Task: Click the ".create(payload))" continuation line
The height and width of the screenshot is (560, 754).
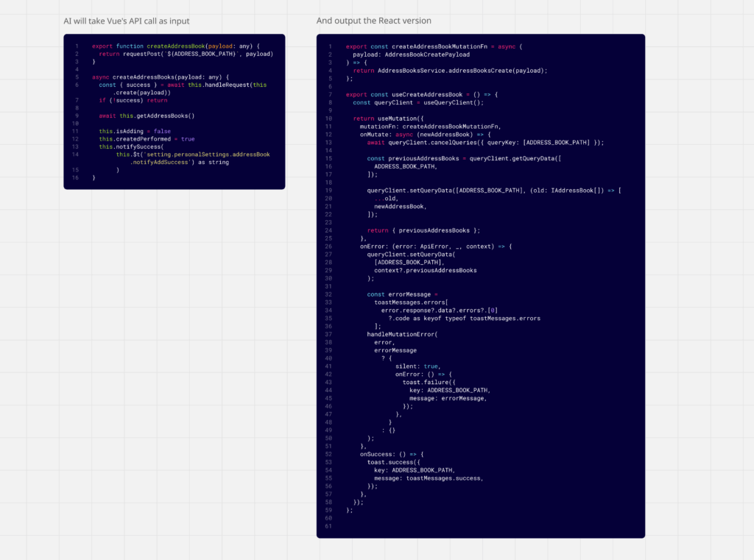Action: [142, 92]
